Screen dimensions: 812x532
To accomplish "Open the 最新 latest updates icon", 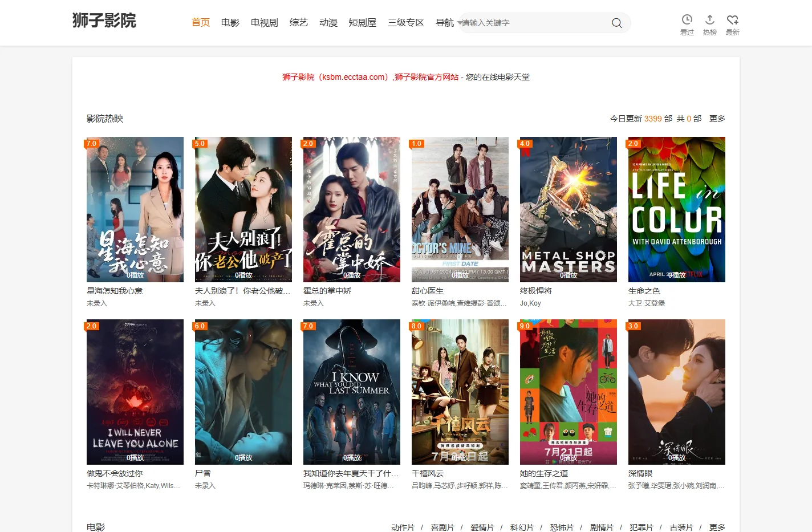I will (x=733, y=25).
